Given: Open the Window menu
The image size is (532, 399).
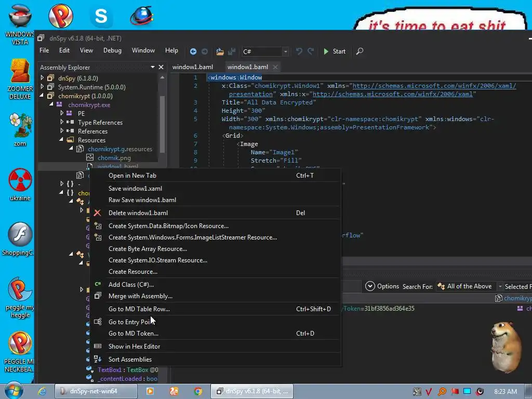Looking at the screenshot, I should tap(143, 50).
